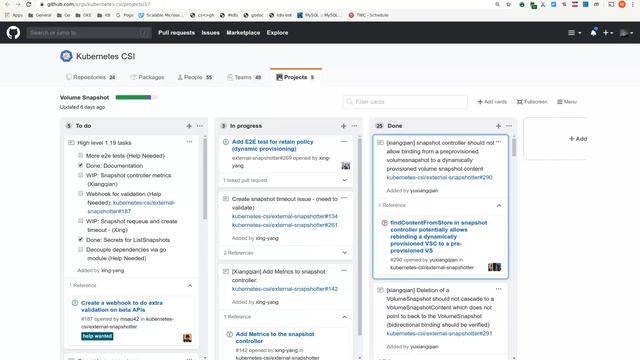
Task: Open external-snapshotter#187 link
Action: [131, 207]
